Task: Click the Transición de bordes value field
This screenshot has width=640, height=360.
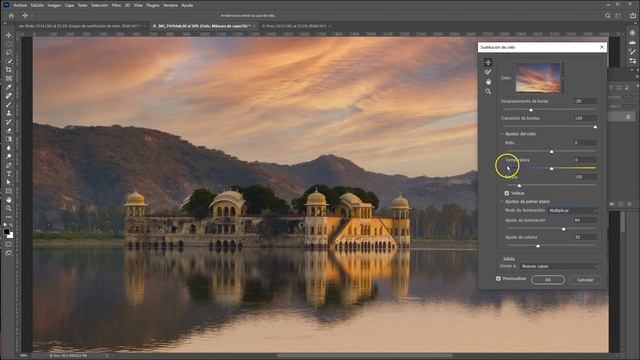Action: [x=584, y=118]
